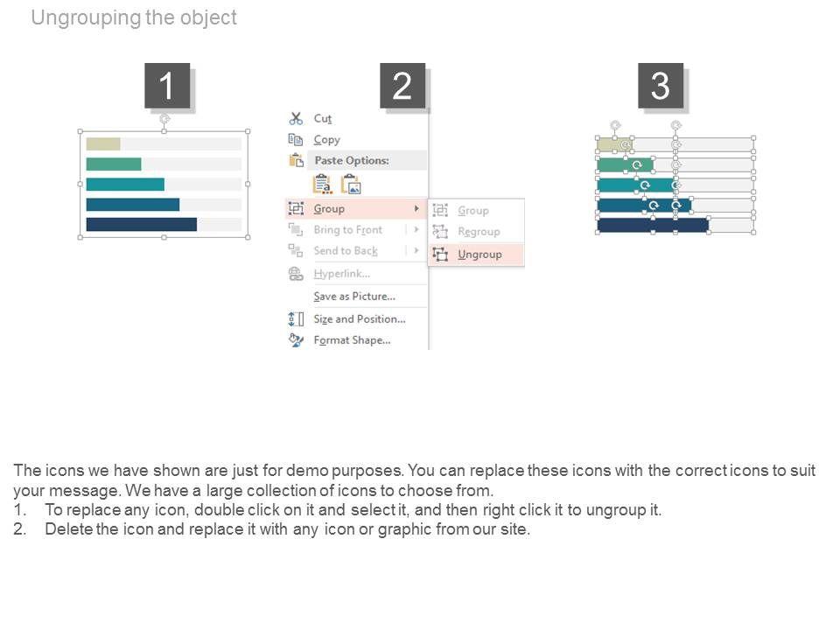
Task: Click the number 3 step badge
Action: (660, 86)
